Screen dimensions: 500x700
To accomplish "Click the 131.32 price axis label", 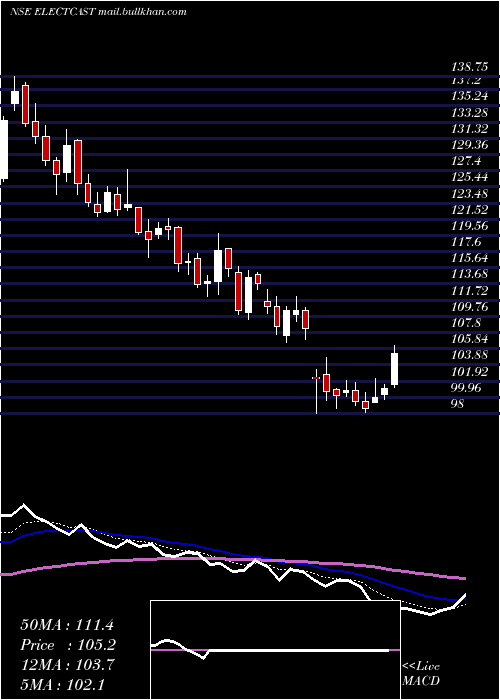I will pyautogui.click(x=470, y=129).
